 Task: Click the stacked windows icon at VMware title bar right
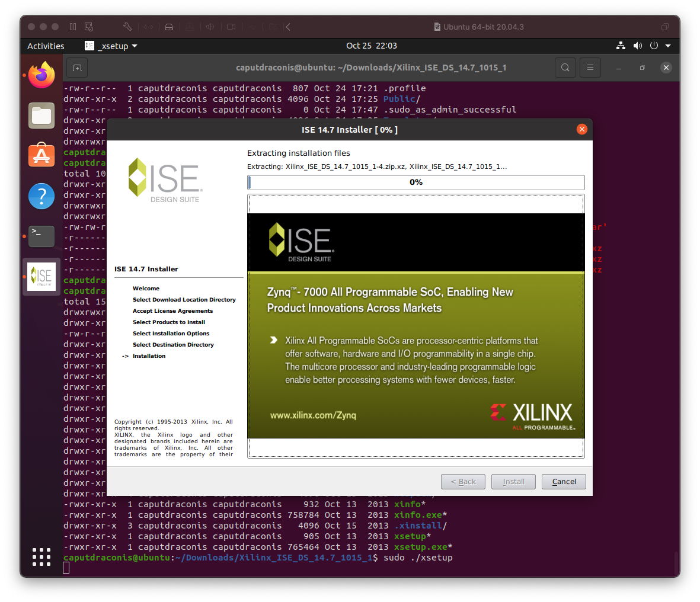[x=664, y=27]
